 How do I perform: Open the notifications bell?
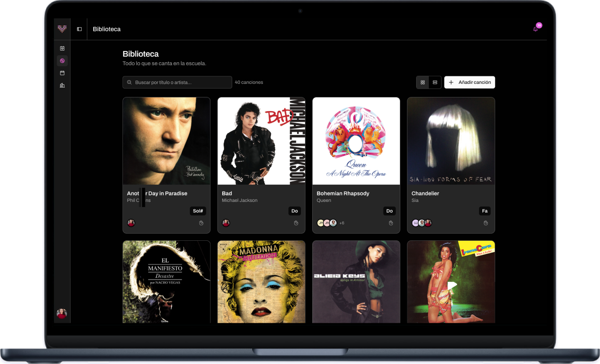point(535,29)
